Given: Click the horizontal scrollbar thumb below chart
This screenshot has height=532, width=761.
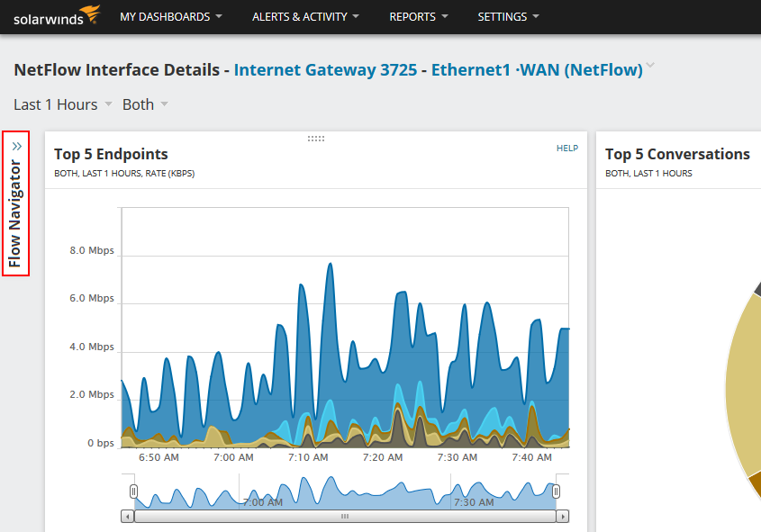Looking at the screenshot, I should point(344,517).
